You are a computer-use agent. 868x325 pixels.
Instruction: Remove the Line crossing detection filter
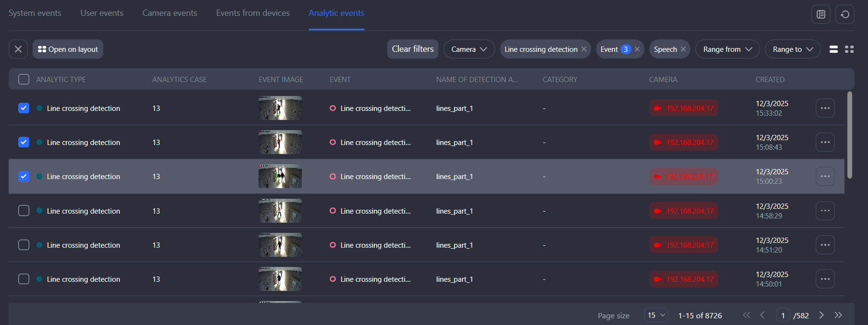click(x=584, y=49)
